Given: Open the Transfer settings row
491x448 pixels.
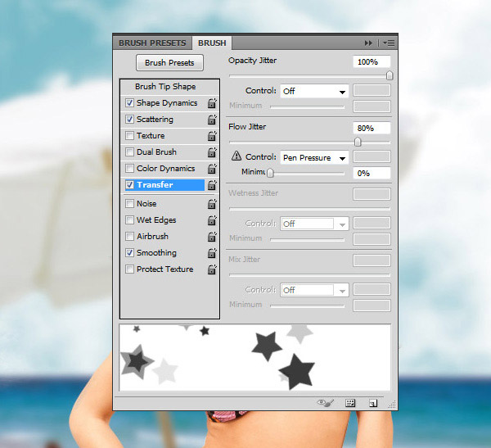Looking at the screenshot, I should coord(164,184).
